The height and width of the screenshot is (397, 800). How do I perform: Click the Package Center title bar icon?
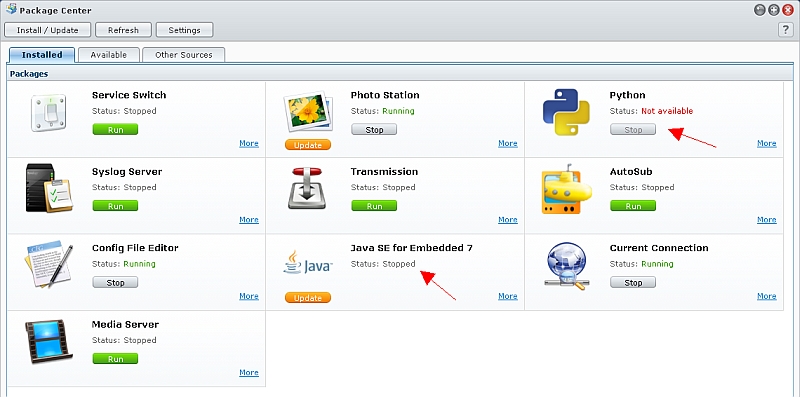pos(11,9)
